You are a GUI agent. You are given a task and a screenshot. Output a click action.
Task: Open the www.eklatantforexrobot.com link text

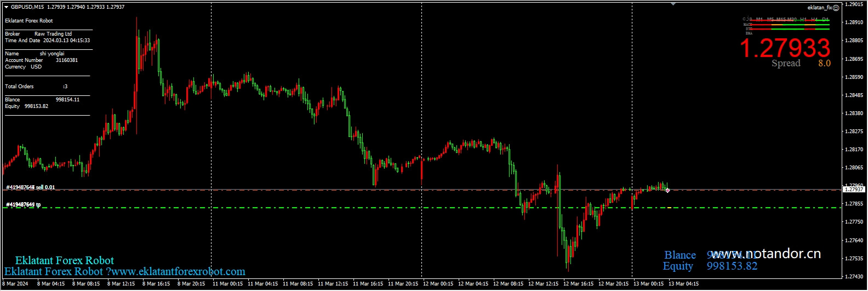[x=179, y=272]
